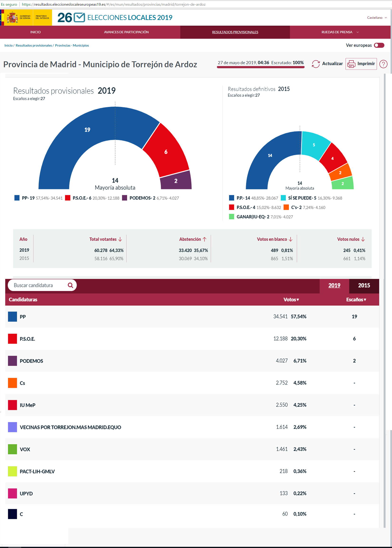Sort candidates by Votos column
This screenshot has height=548, width=392.
(291, 300)
